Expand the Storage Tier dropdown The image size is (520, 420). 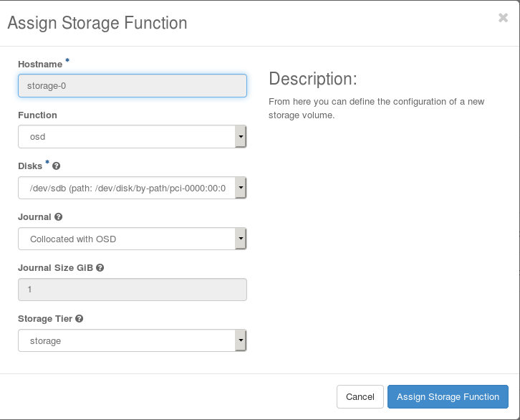coord(132,340)
